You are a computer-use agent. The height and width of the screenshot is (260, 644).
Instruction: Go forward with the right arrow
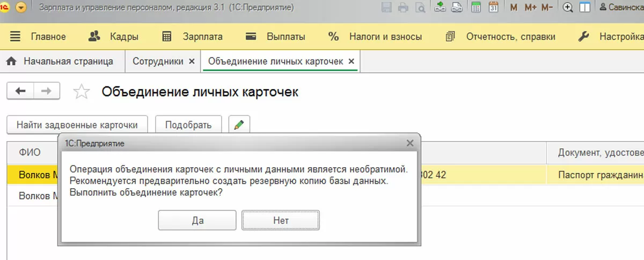point(47,91)
